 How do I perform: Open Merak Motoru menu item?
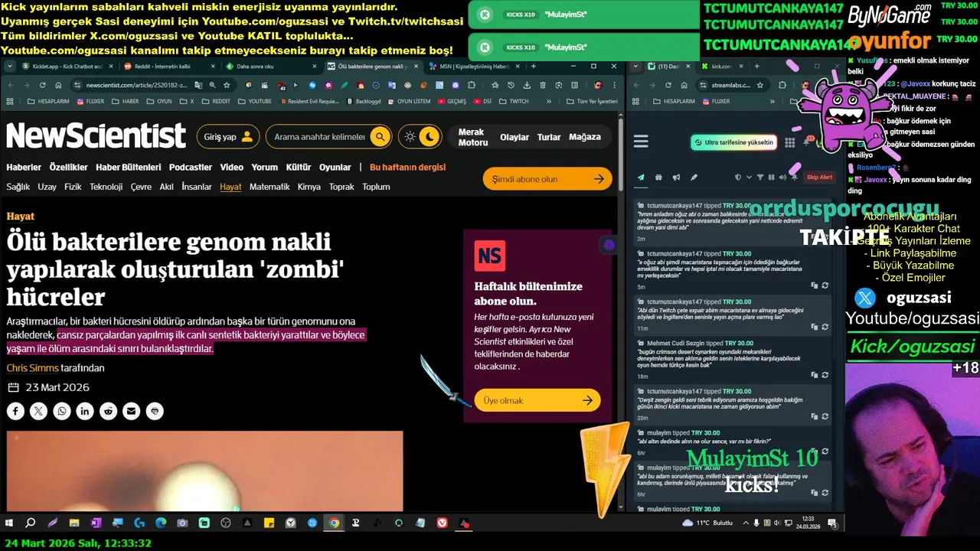point(472,137)
